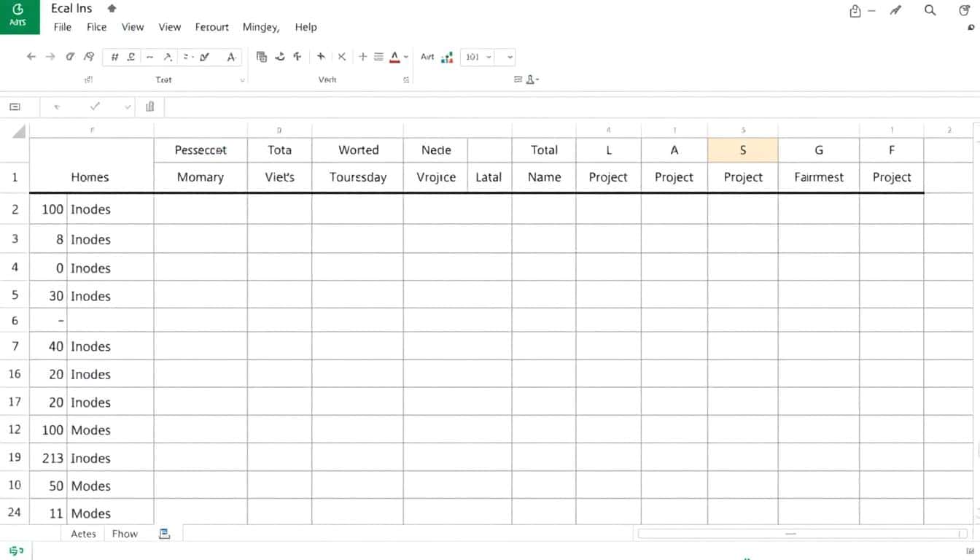Click the plus insert icon in toolbar
980x560 pixels.
(362, 56)
